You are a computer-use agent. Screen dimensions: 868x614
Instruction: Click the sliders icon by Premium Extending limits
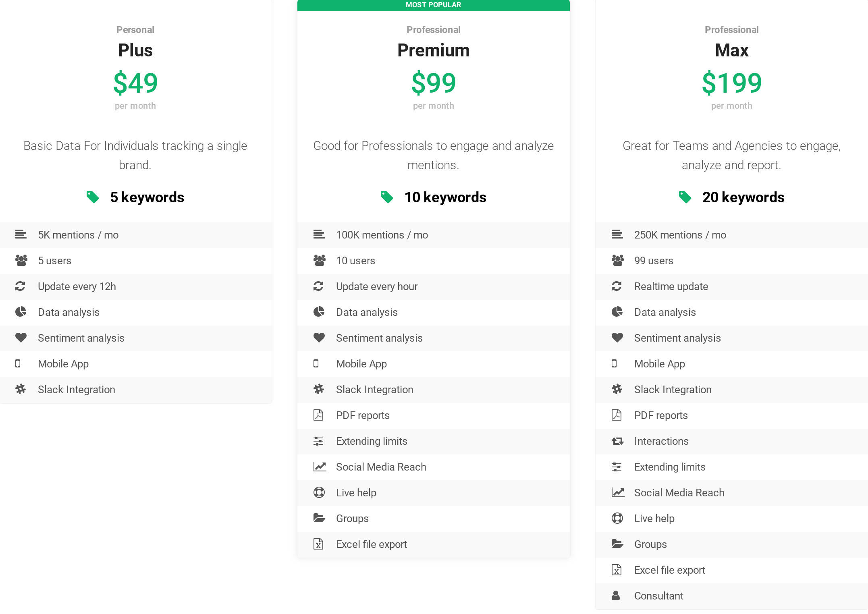click(318, 441)
